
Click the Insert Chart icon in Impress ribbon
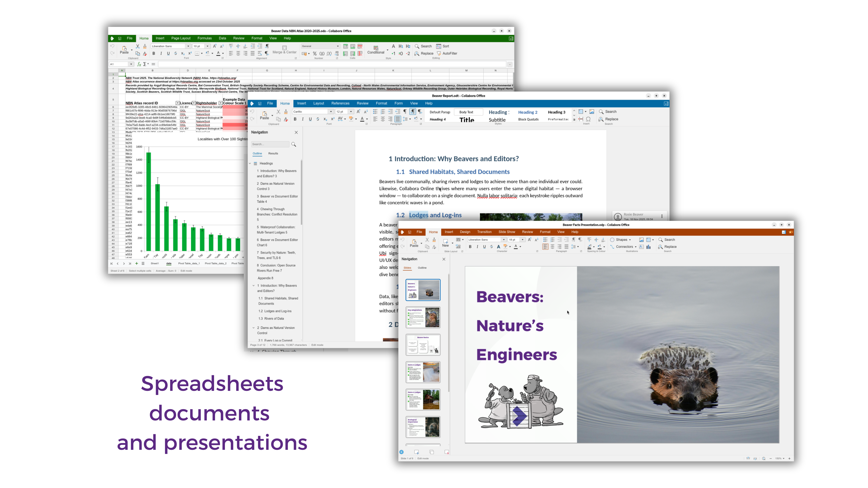point(648,247)
